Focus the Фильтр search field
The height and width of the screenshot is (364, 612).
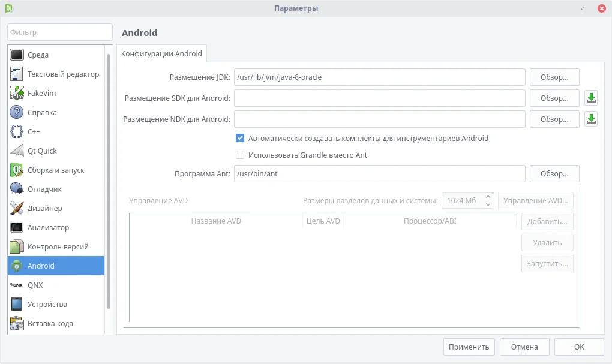coord(59,32)
